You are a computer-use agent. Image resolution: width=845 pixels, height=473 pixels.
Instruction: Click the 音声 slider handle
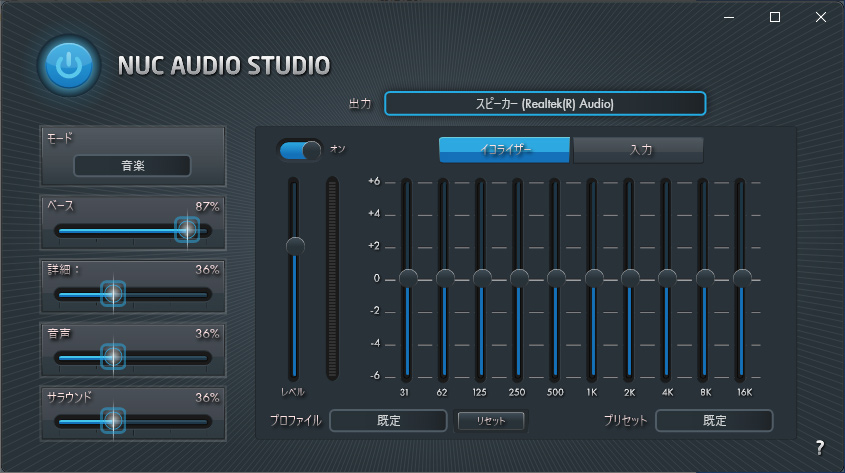pyautogui.click(x=113, y=357)
